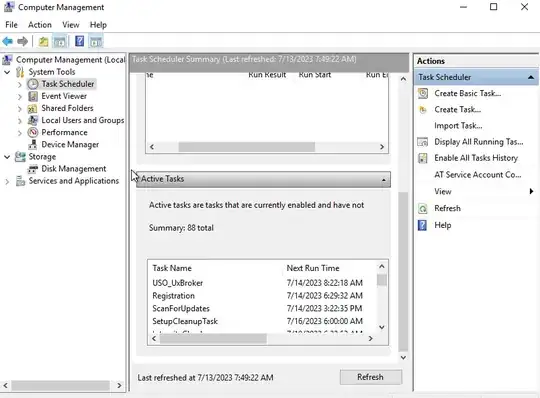Click Display All Running Tasks action
540x398 pixels.
[x=479, y=142]
